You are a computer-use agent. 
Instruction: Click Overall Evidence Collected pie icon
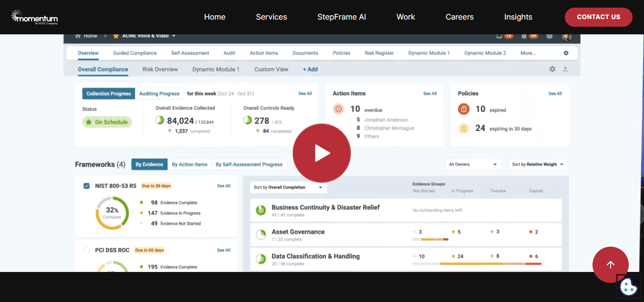click(x=160, y=121)
